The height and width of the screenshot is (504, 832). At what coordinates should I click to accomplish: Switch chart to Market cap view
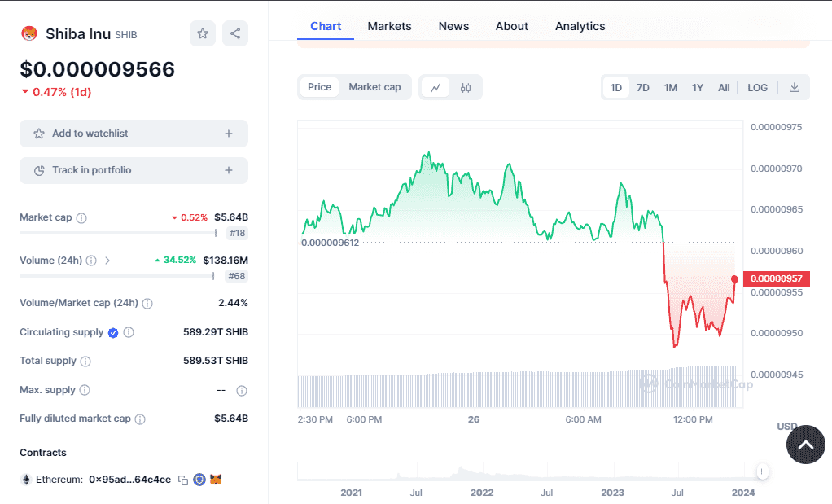pos(374,87)
